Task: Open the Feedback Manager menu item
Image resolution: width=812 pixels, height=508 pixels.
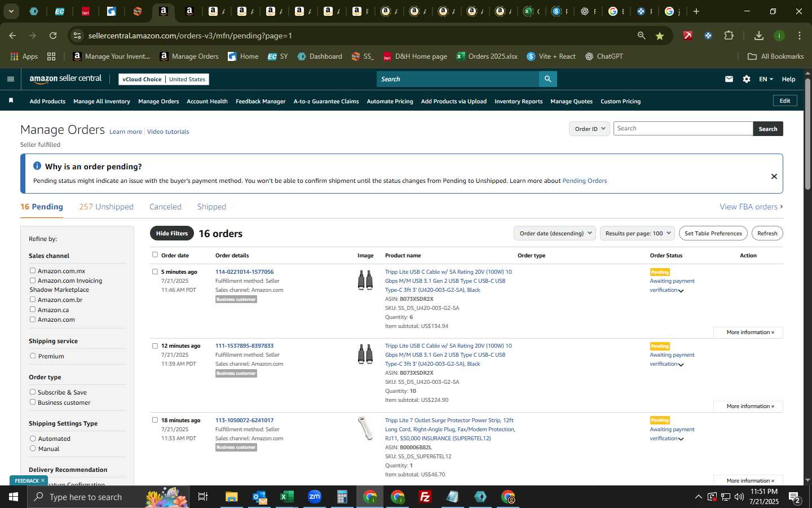Action: coord(261,101)
